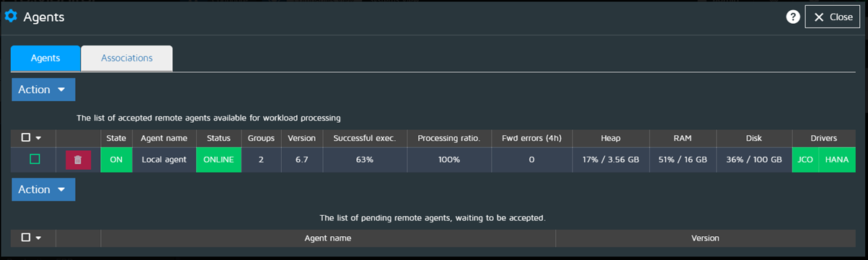Expand the caret beside accepted agents select-all checkbox
This screenshot has height=260, width=868.
38,138
